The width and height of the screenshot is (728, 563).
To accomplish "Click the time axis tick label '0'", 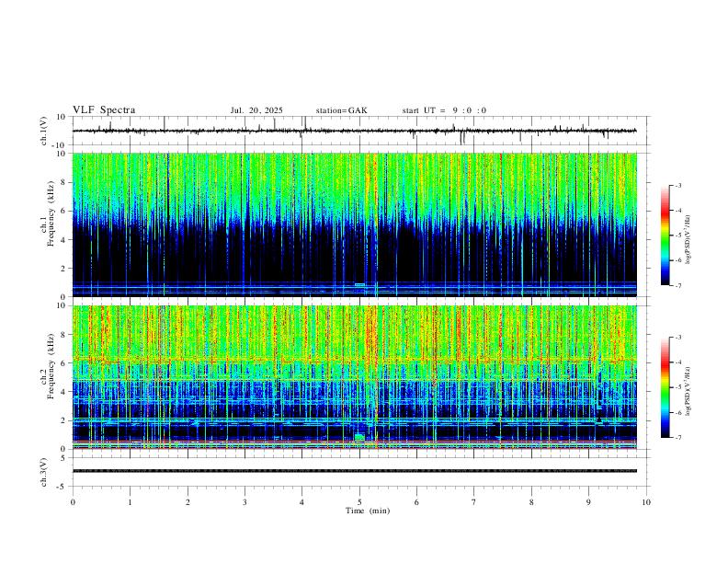I will pos(73,502).
